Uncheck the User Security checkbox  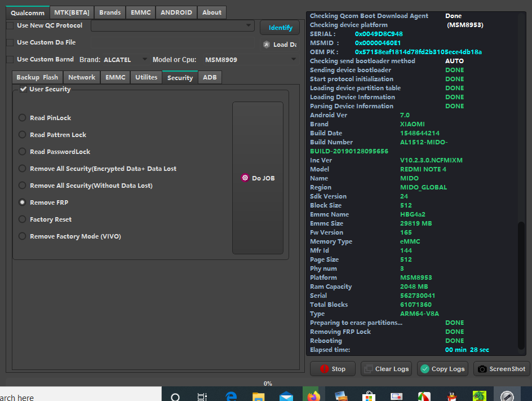tap(23, 89)
